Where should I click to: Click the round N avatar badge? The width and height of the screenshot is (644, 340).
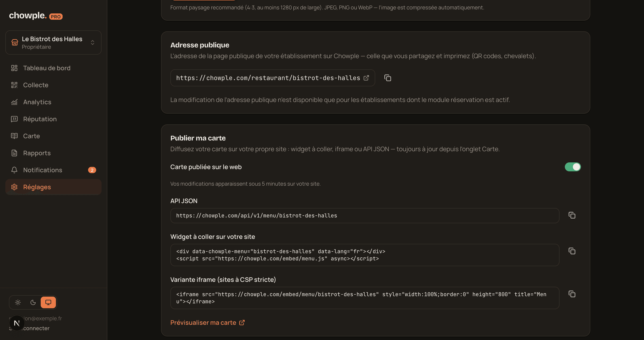click(17, 323)
